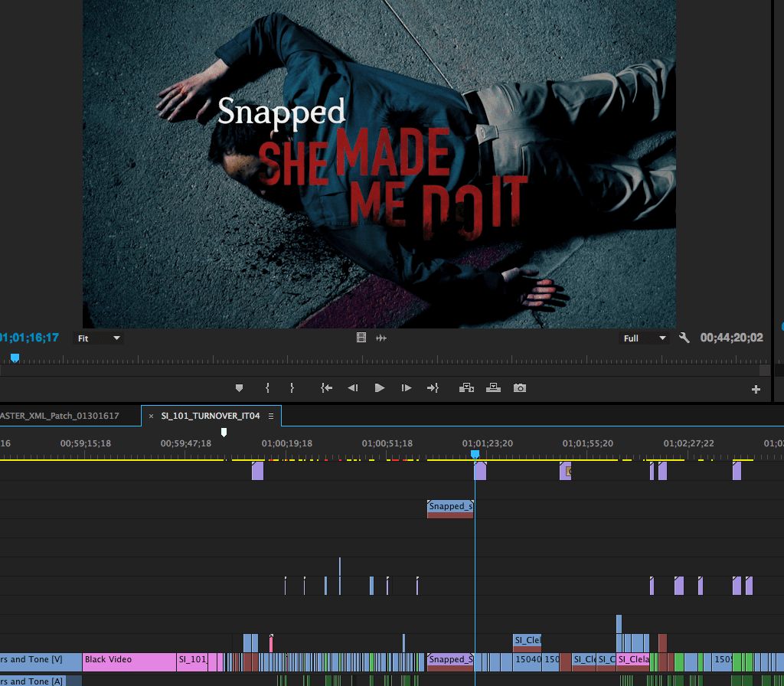Viewport: 784px width, 686px height.
Task: Click the Lift button
Action: (465, 388)
